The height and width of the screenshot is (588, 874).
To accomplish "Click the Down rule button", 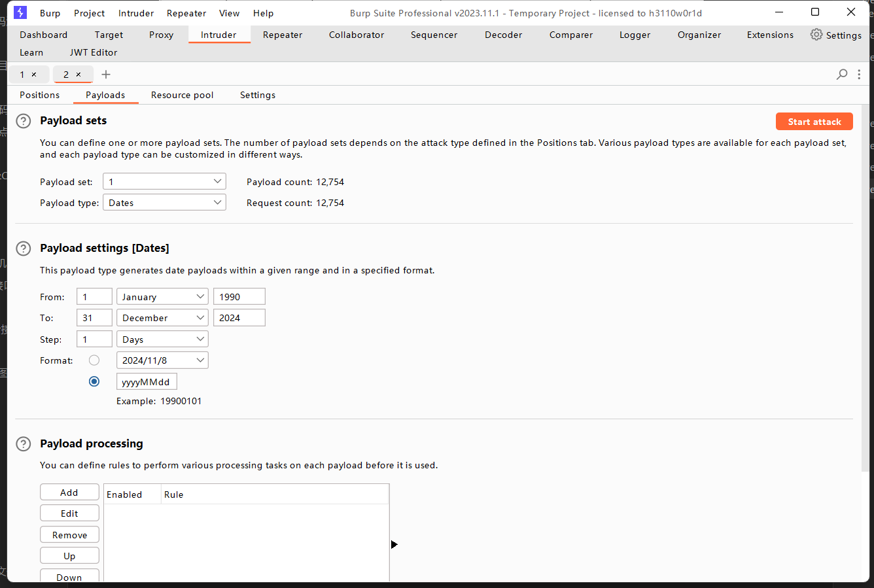I will [69, 576].
